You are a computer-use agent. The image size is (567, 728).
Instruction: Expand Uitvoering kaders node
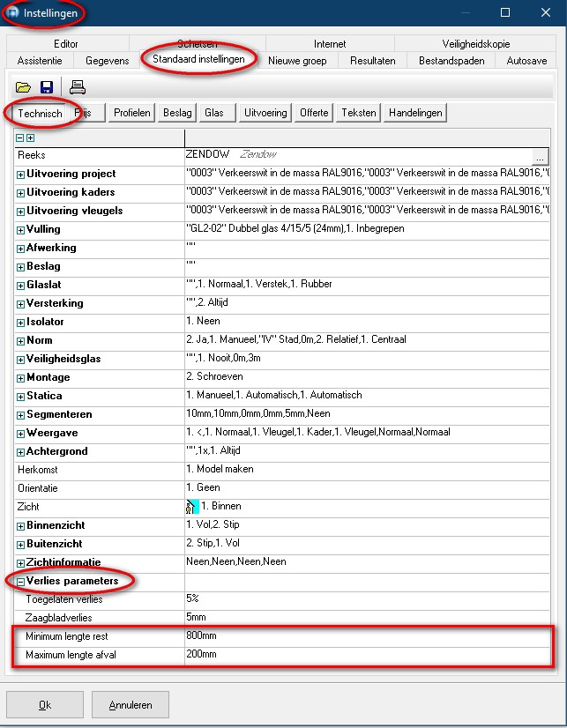pos(20,194)
